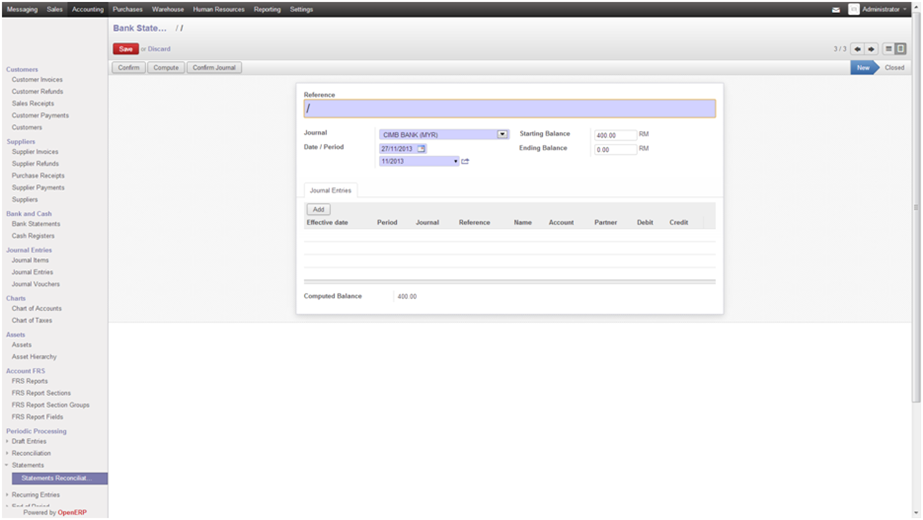Sort by Effective date column header
This screenshot has height=520, width=923.
(x=327, y=223)
